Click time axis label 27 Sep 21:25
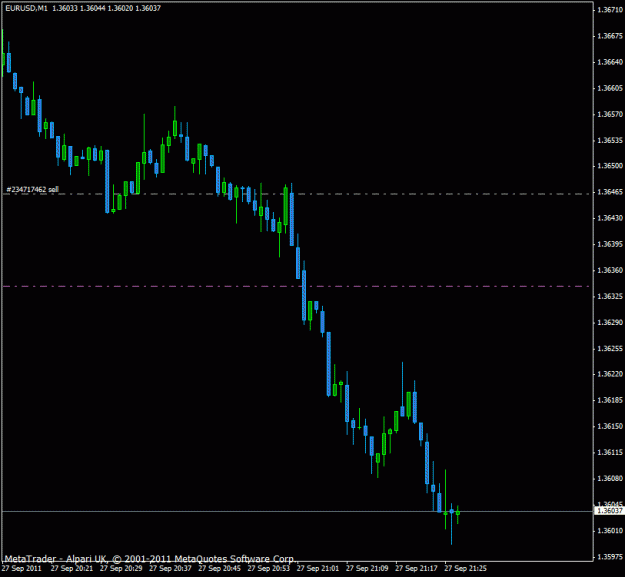Viewport: 625px width, 577px height. [466, 568]
